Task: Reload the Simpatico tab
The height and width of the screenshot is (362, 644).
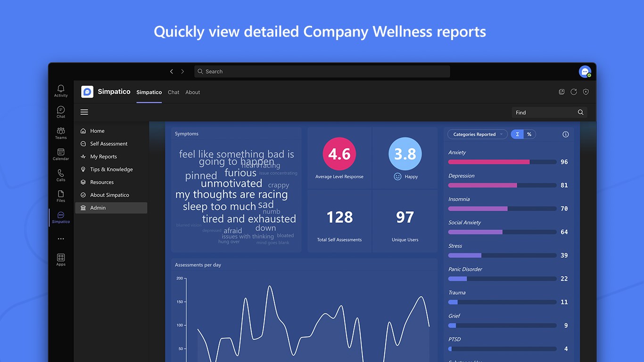Action: coord(574,92)
